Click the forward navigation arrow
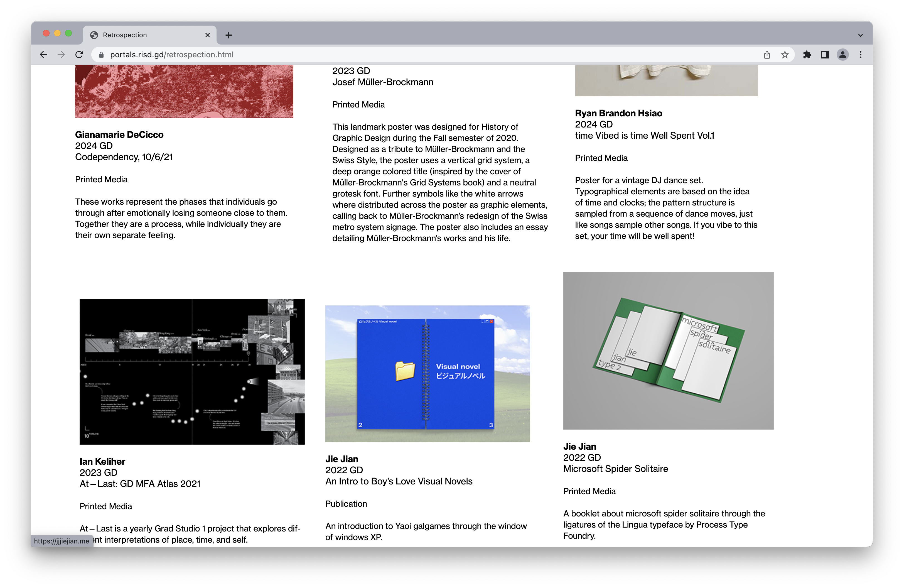Viewport: 904px width, 588px height. point(61,55)
